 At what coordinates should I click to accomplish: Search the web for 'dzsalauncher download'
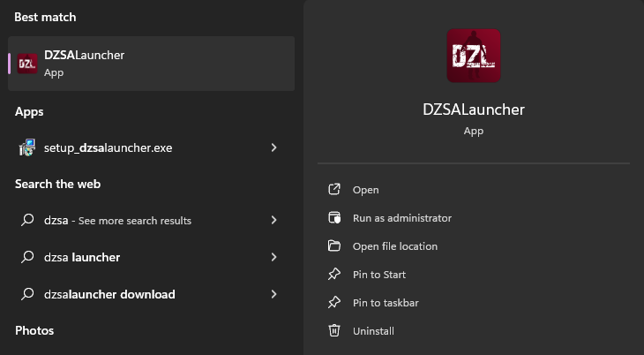(109, 294)
